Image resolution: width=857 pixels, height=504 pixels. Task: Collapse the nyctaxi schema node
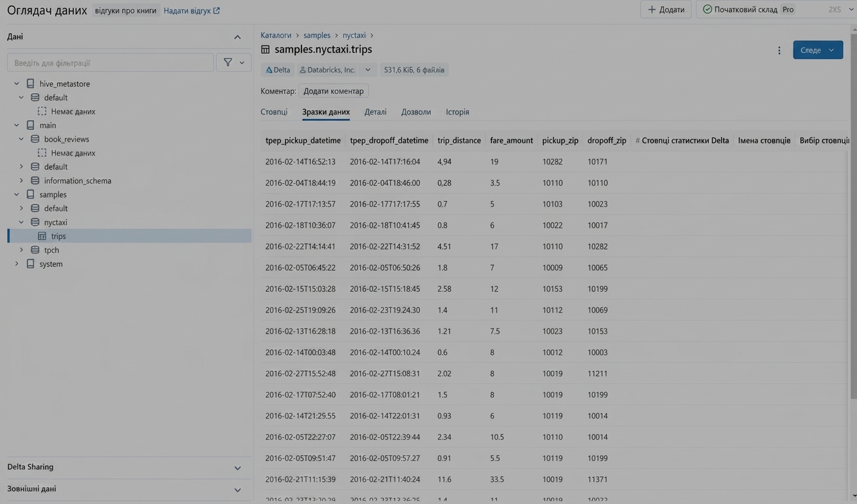21,222
